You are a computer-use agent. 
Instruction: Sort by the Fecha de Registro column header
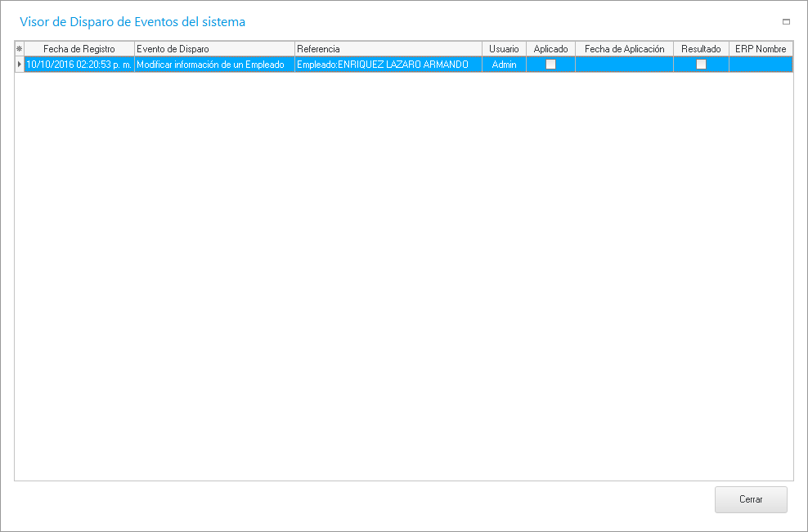point(79,49)
